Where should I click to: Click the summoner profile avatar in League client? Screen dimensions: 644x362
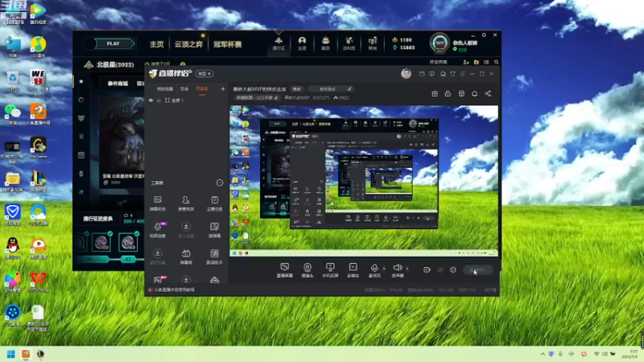[440, 43]
